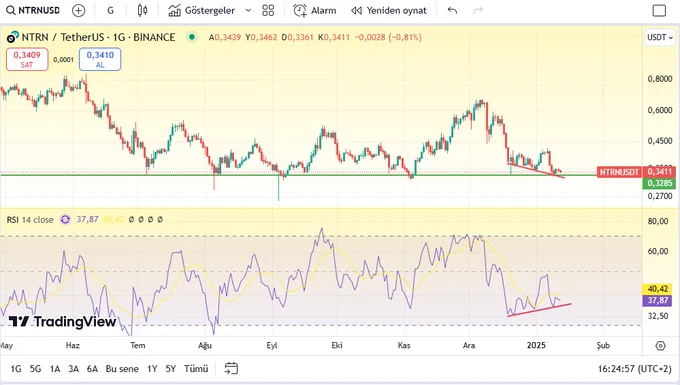Click the purple 37,87 RSI value label
The height and width of the screenshot is (385, 680).
point(657,300)
